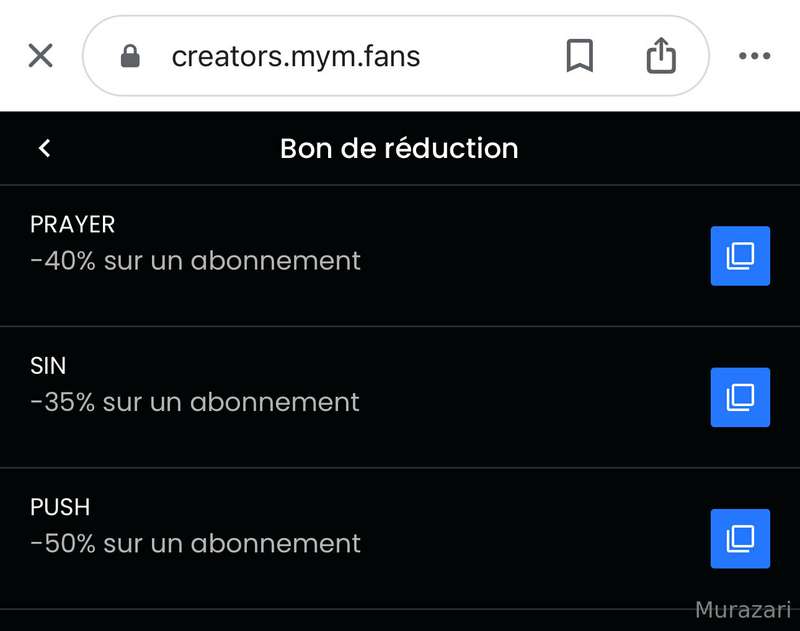Click the Murazari watermark text
Viewport: 800px width, 631px height.
[x=742, y=610]
